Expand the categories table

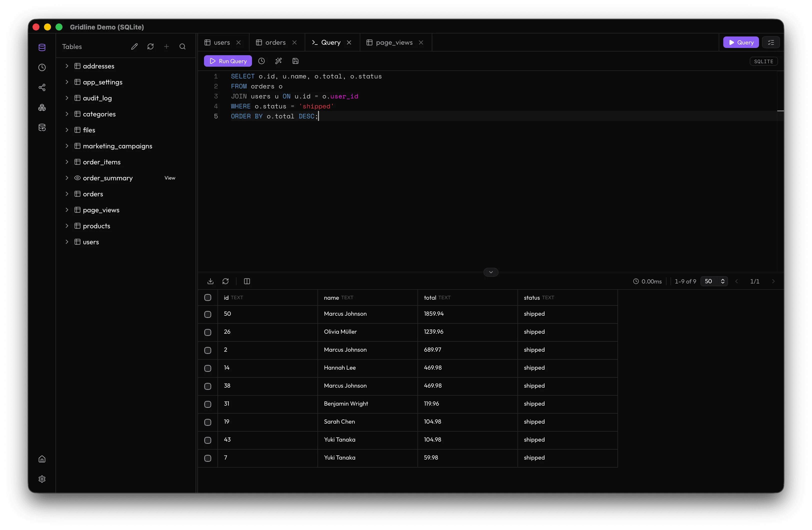(67, 114)
